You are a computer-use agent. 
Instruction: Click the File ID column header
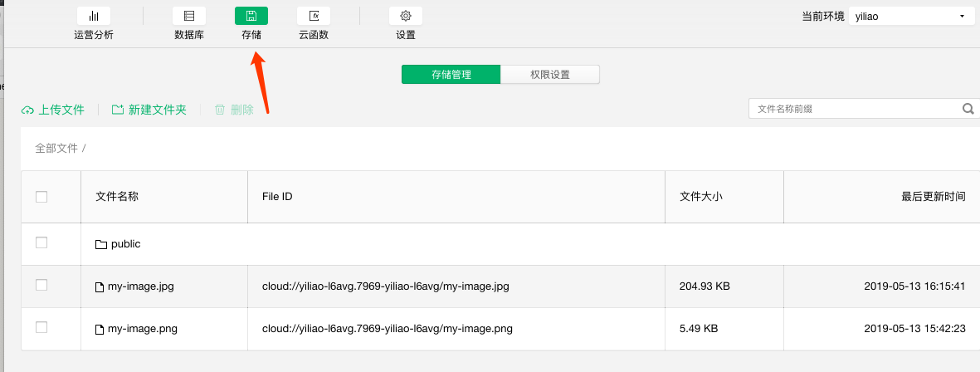(x=277, y=196)
